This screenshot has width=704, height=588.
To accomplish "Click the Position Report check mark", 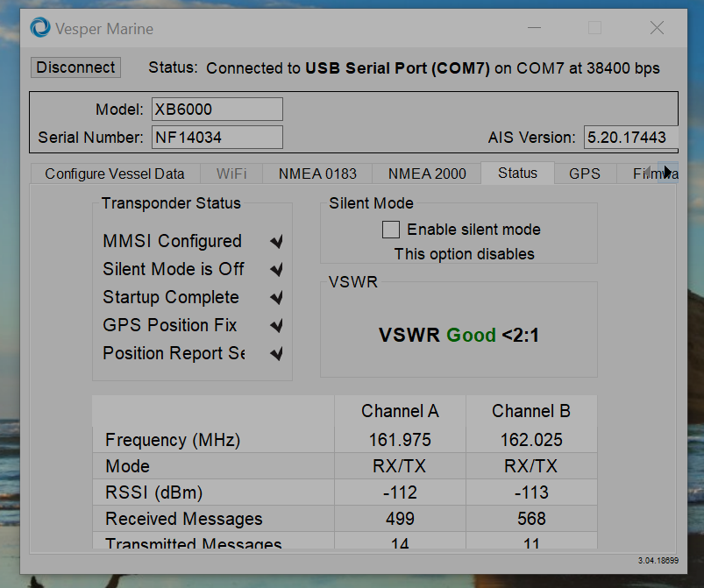I will tap(277, 354).
